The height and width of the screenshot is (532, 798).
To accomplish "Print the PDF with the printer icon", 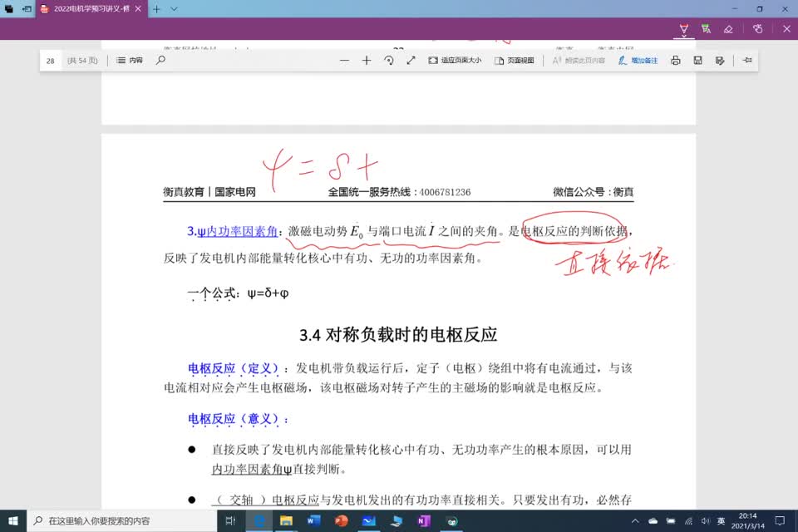I will [x=675, y=61].
